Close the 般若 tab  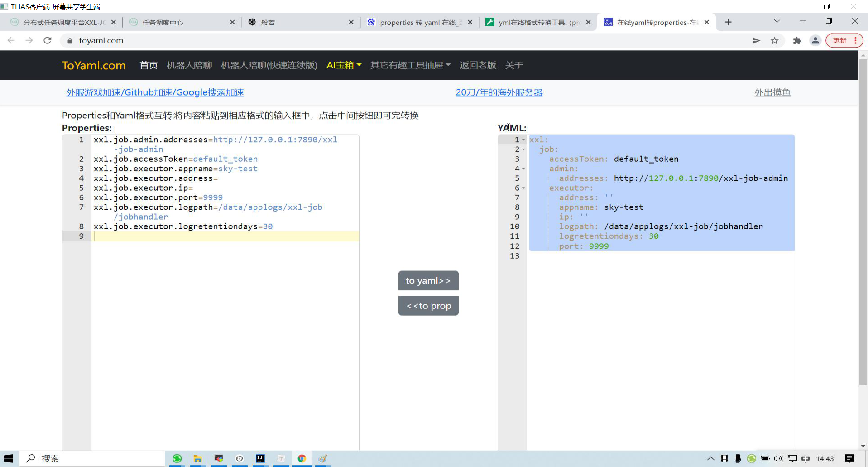(351, 22)
